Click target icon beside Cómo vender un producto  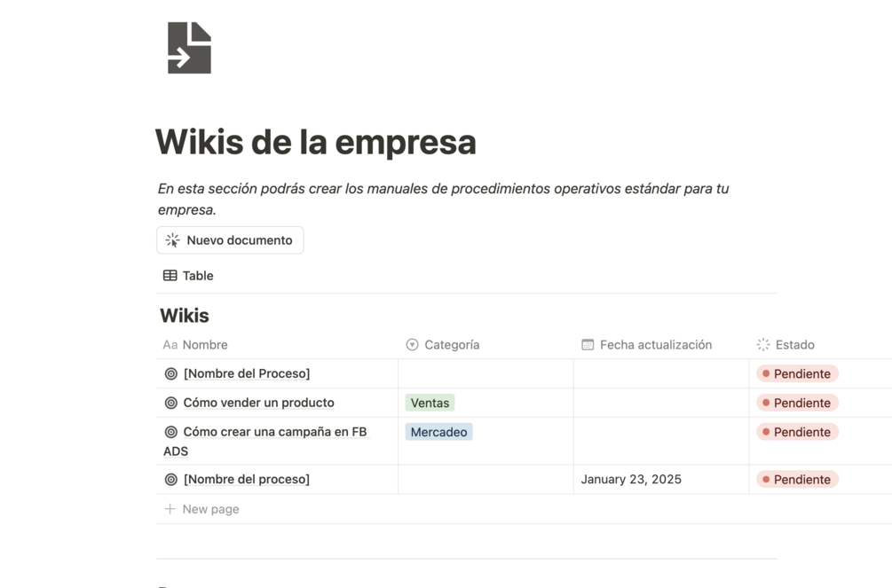[171, 403]
